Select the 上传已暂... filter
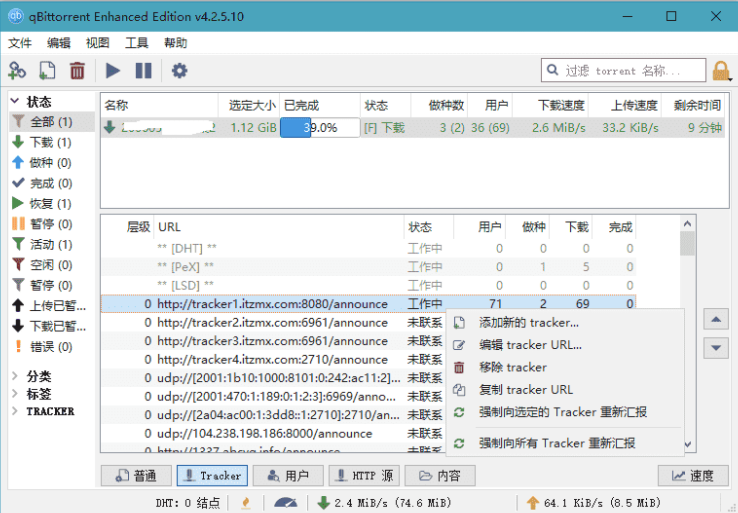The width and height of the screenshot is (738, 513). point(51,306)
